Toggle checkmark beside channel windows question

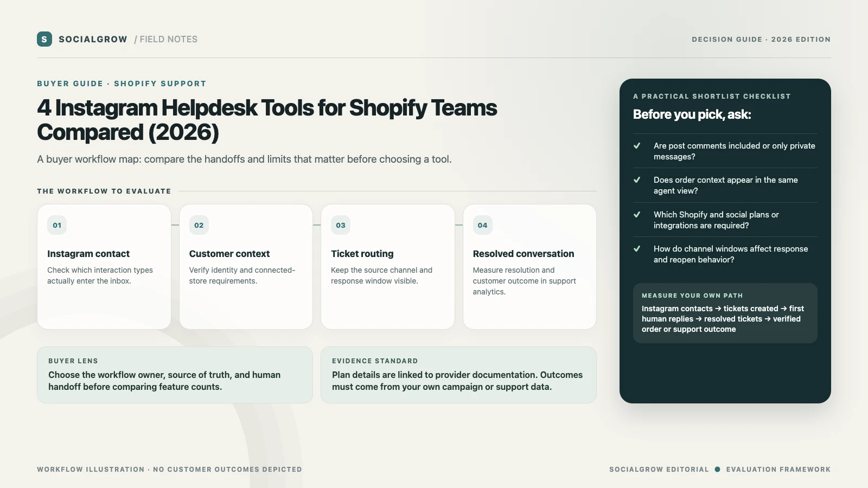click(637, 249)
